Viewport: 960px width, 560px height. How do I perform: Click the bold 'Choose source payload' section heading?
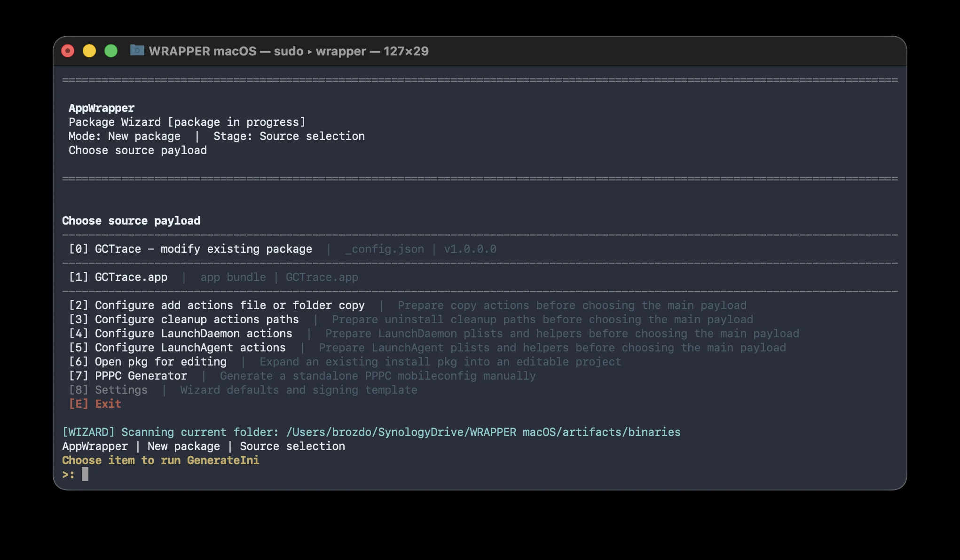click(131, 221)
